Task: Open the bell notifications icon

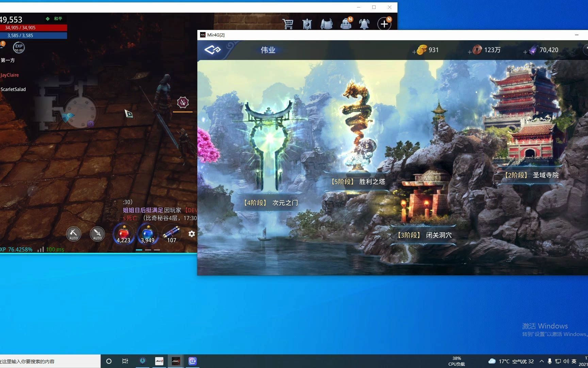Action: click(364, 24)
